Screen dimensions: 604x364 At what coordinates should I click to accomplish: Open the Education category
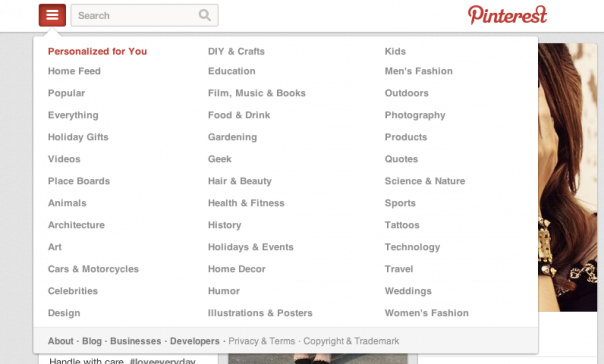tap(232, 71)
